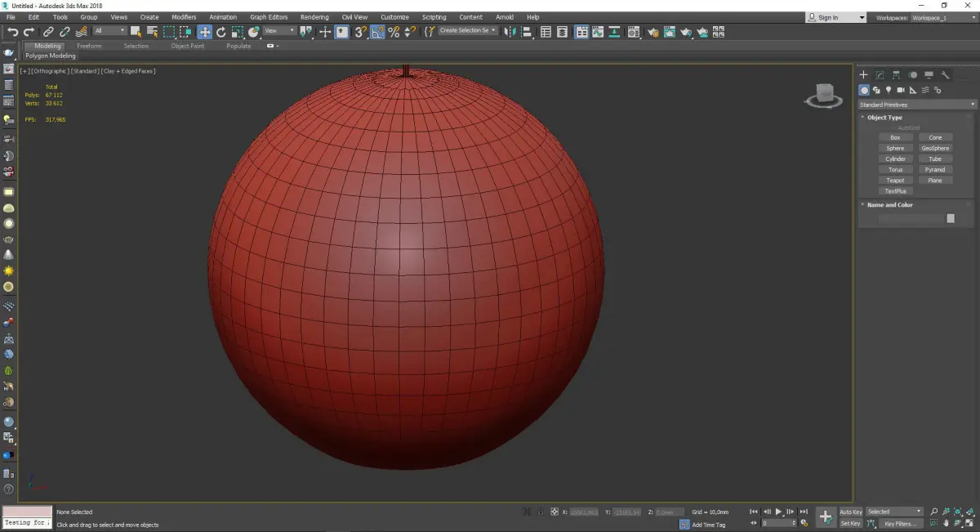Toggle Angle Snap on toolbar
Viewport: 980px width, 532px height.
click(377, 32)
